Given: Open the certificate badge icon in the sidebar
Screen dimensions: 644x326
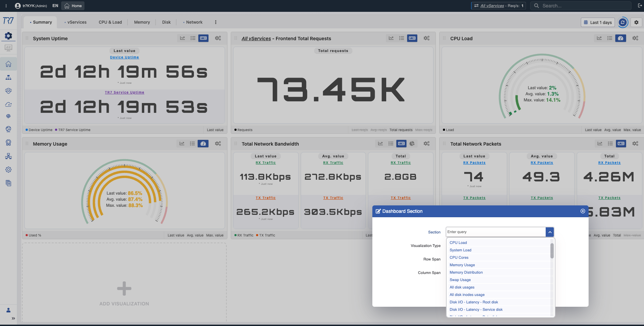Looking at the screenshot, I should [x=8, y=143].
